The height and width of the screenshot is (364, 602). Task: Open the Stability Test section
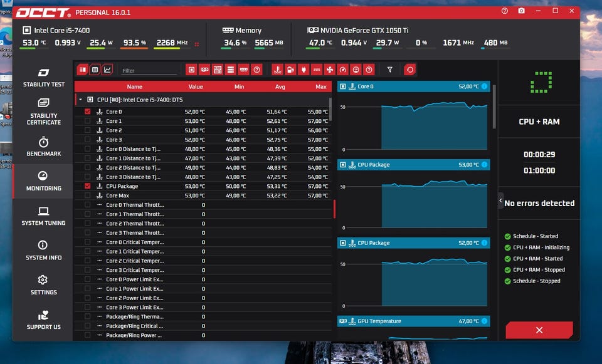(44, 78)
